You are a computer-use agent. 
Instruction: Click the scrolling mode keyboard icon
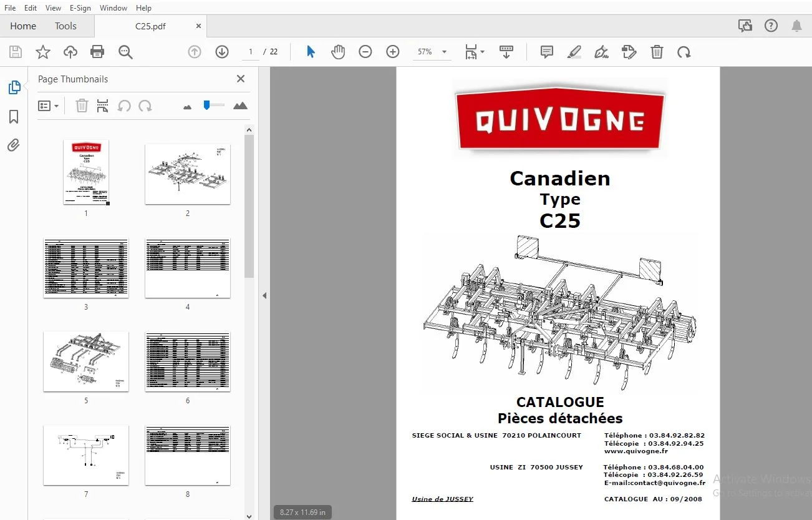[506, 52]
